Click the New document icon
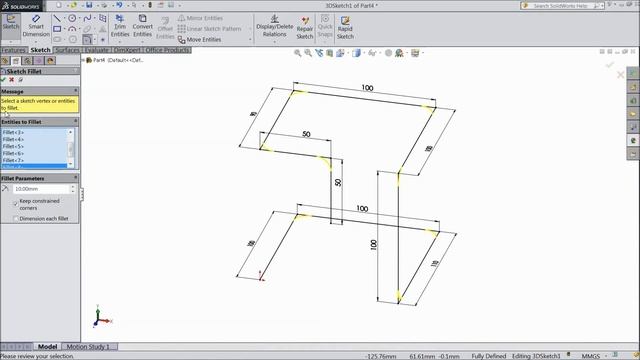Image resolution: width=640 pixels, height=360 pixels. 59,5
